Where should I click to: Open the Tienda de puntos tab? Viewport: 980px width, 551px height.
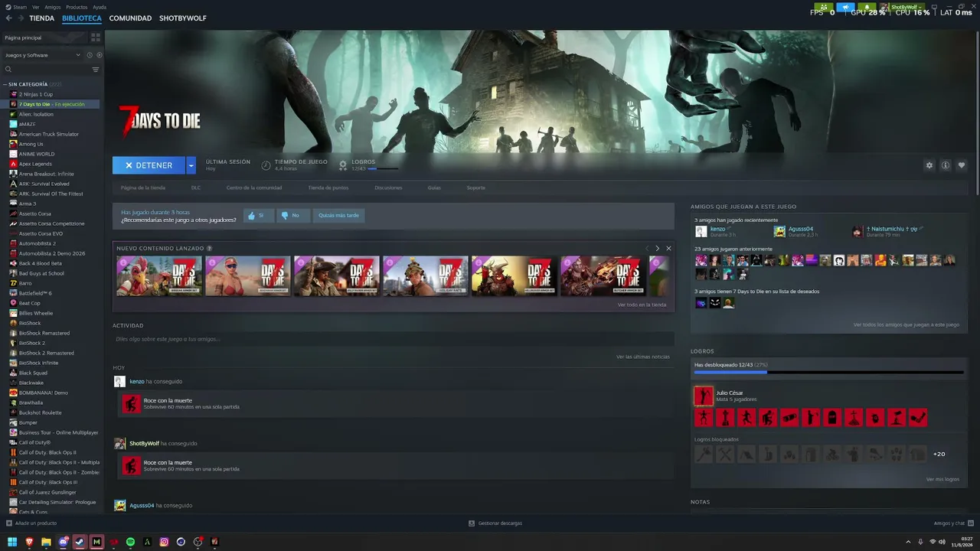pyautogui.click(x=328, y=187)
